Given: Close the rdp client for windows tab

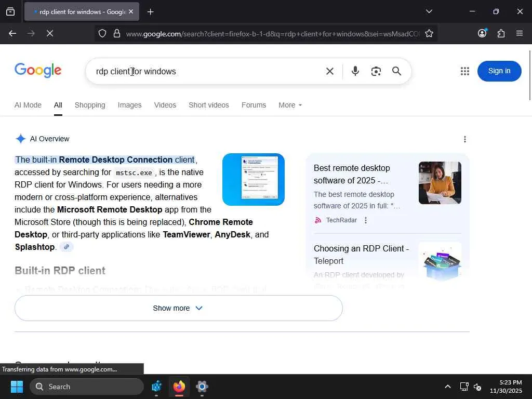Looking at the screenshot, I should 131,11.
